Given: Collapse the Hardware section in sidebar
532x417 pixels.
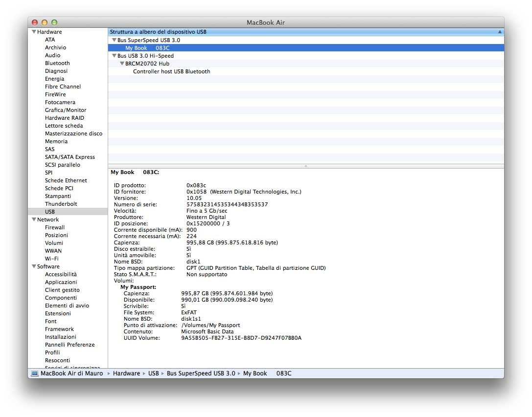Looking at the screenshot, I should pos(34,32).
